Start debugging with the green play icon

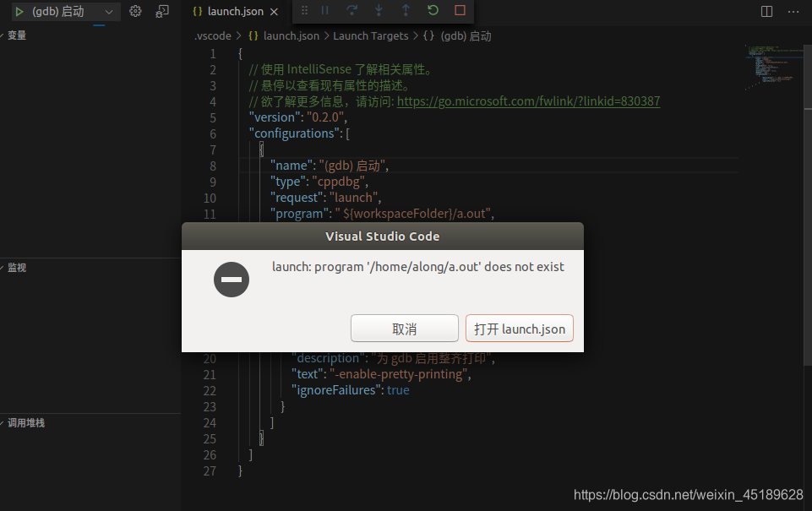click(x=19, y=11)
